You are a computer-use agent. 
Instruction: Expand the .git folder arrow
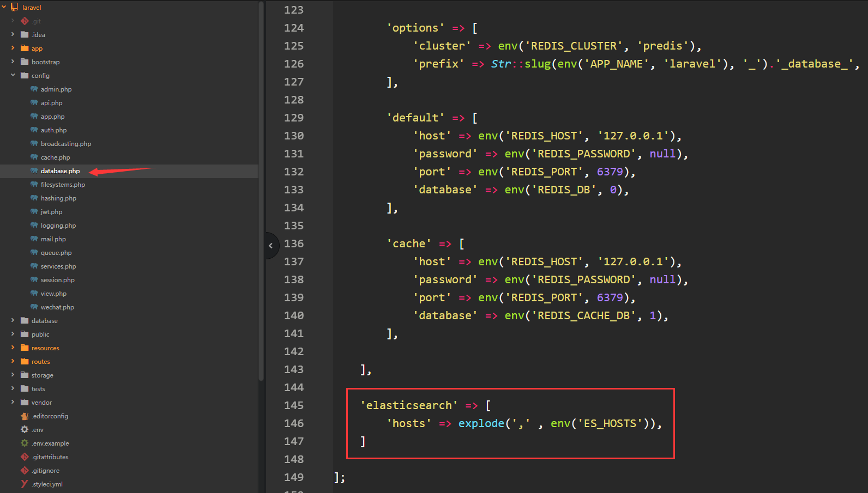tap(13, 21)
